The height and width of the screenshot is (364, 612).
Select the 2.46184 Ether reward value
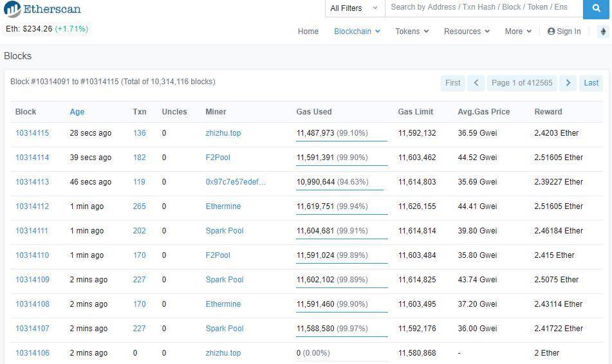tap(559, 231)
